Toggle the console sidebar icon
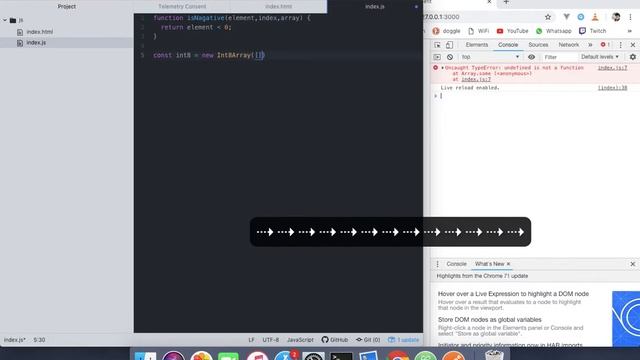The height and width of the screenshot is (360, 640). click(437, 57)
